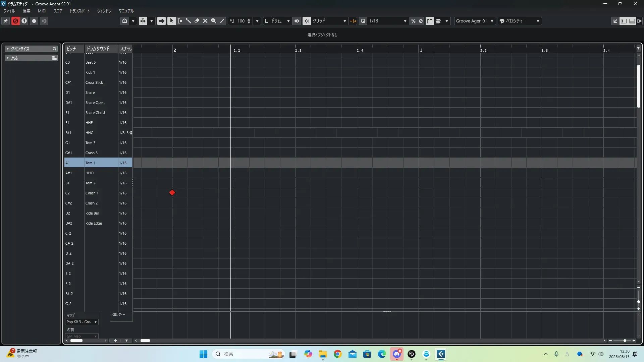The width and height of the screenshot is (644, 362).
Task: Click the ドラムサウンド column header
Action: point(98,49)
